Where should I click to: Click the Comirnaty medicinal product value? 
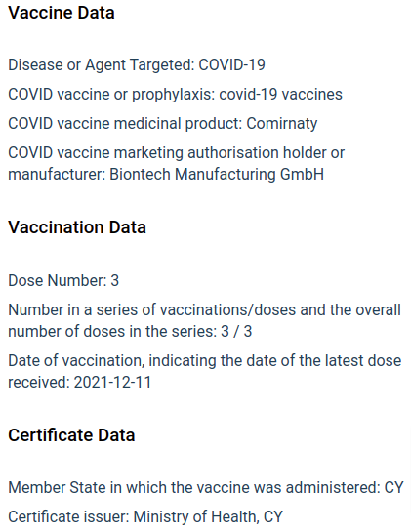point(282,124)
